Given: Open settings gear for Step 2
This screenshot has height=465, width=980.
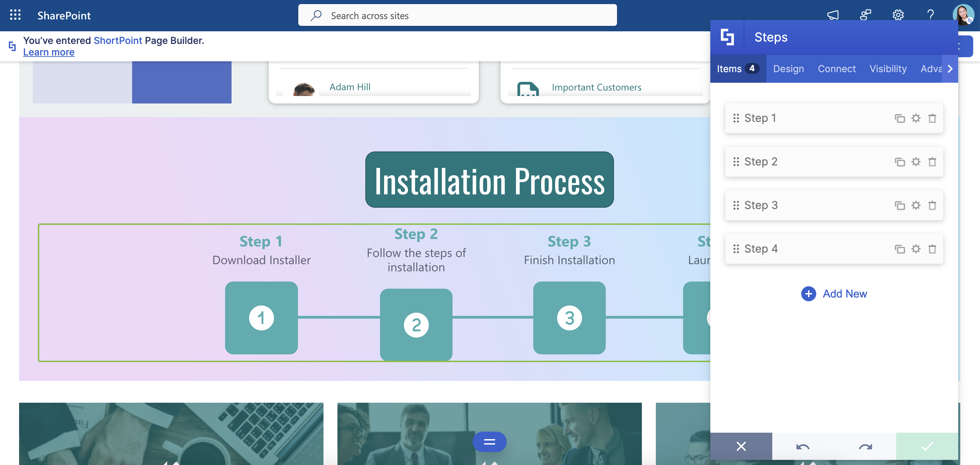Looking at the screenshot, I should pos(916,162).
